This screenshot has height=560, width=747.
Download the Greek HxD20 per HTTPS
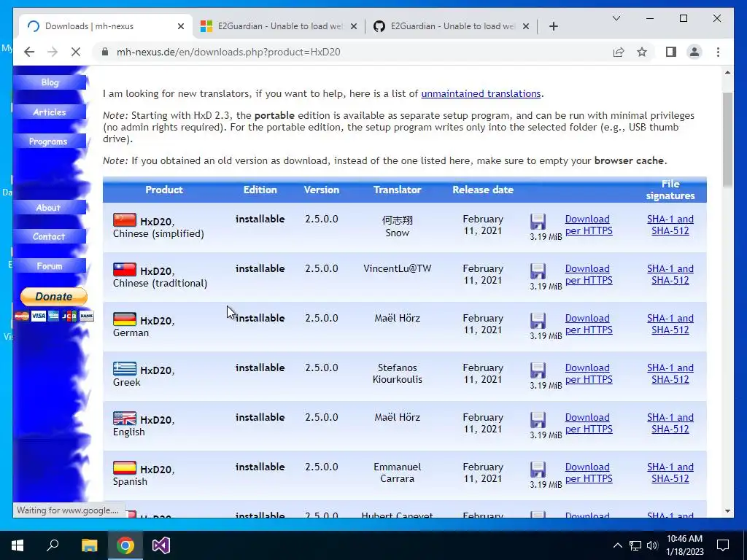tap(589, 373)
